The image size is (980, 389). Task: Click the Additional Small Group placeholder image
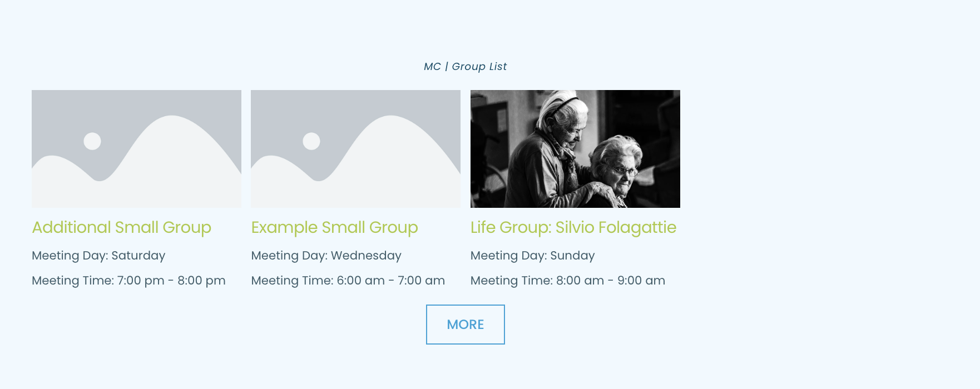[136, 148]
